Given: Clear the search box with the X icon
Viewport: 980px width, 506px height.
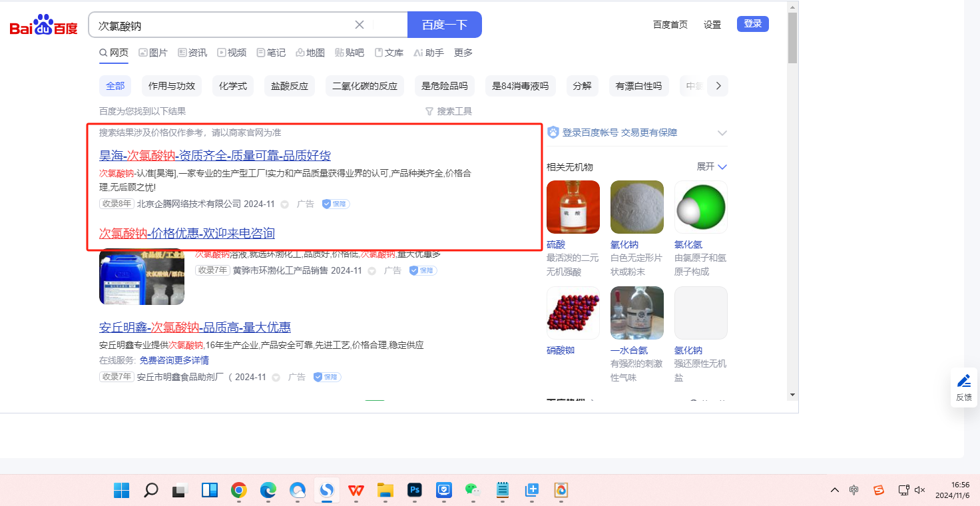Looking at the screenshot, I should [360, 25].
